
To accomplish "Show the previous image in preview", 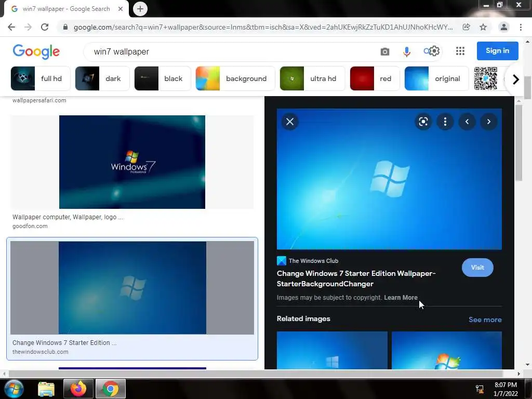I will (x=467, y=122).
